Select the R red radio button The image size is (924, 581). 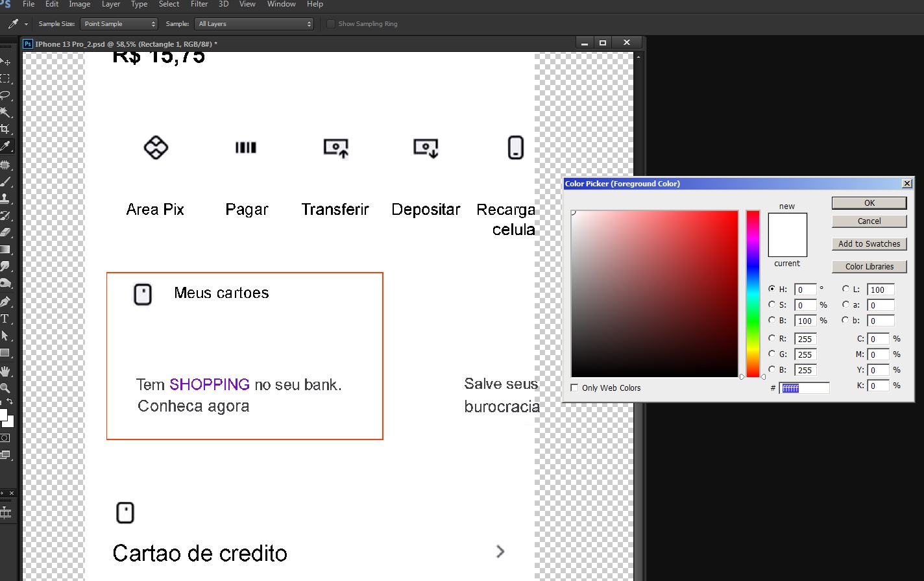click(772, 338)
